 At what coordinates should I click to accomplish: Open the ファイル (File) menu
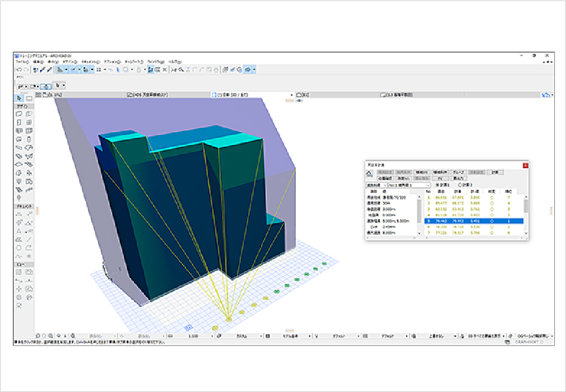[23, 62]
